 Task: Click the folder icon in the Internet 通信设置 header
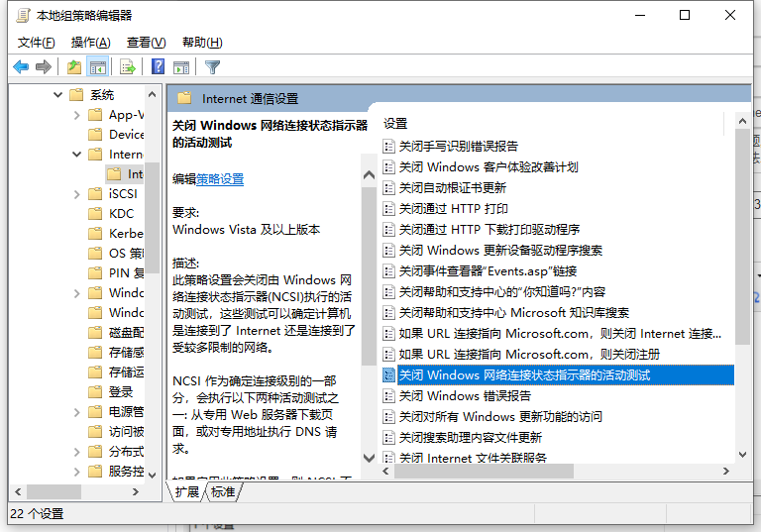pos(184,98)
